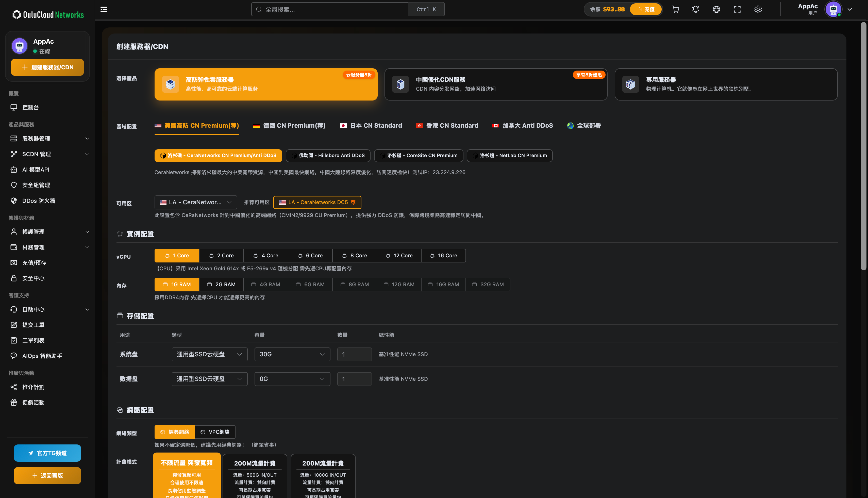Click 系统盘 quantity input field
The image size is (868, 498).
[354, 354]
